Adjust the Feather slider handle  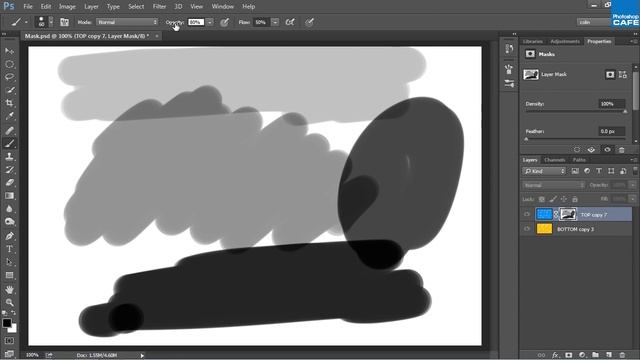click(527, 139)
